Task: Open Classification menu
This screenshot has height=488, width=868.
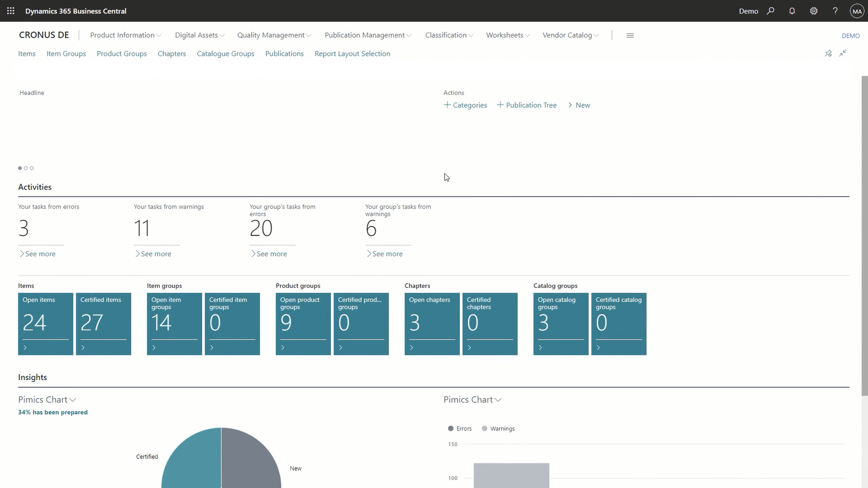Action: coord(449,35)
